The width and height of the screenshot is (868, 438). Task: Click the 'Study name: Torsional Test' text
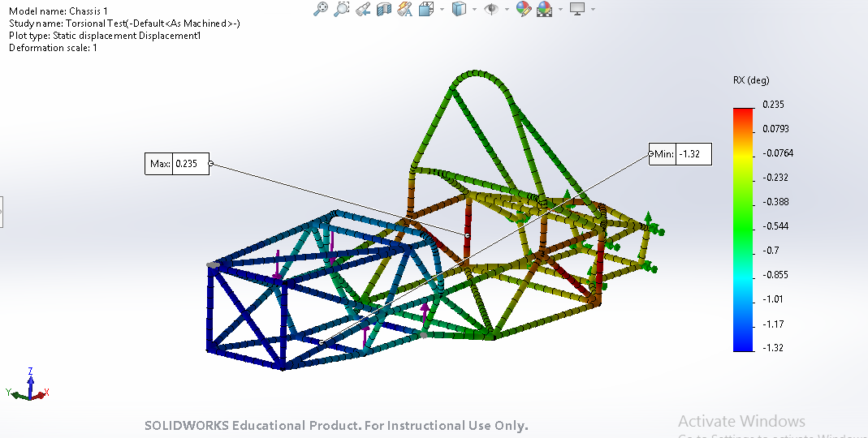pyautogui.click(x=124, y=24)
